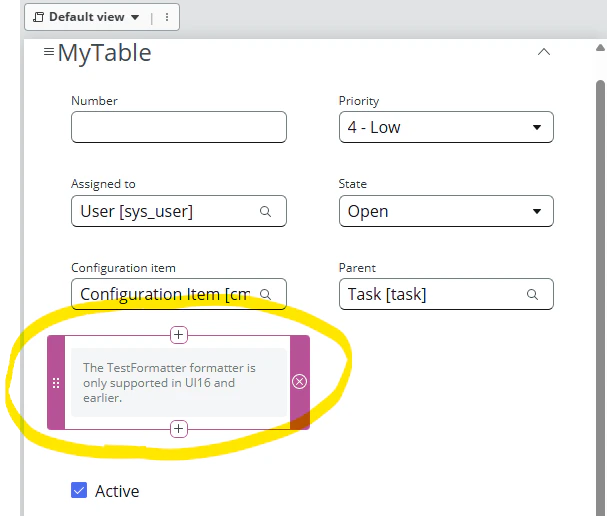Viewport: 607px width, 516px height.
Task: Click the scrollbar up arrow
Action: (600, 48)
